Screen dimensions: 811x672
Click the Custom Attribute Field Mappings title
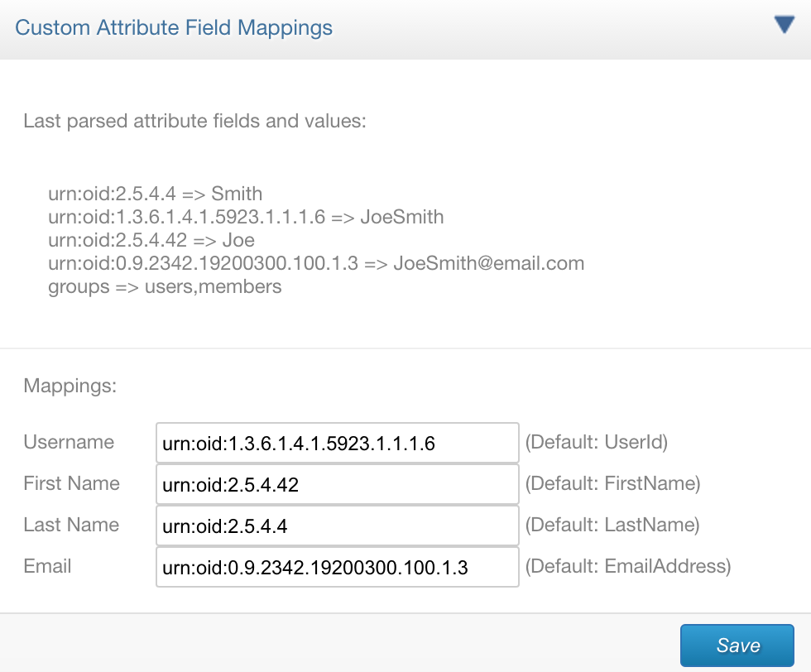click(x=174, y=28)
